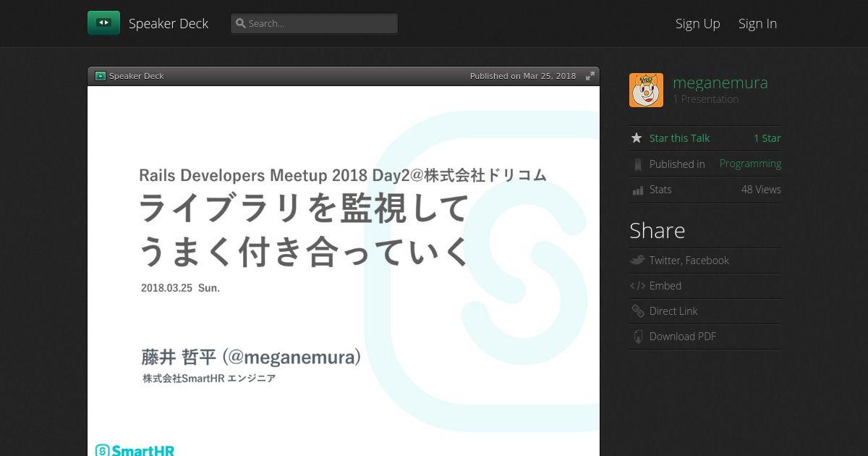Click the 1 Presentation text under meganemura
Screen dimensions: 868x456
(706, 99)
